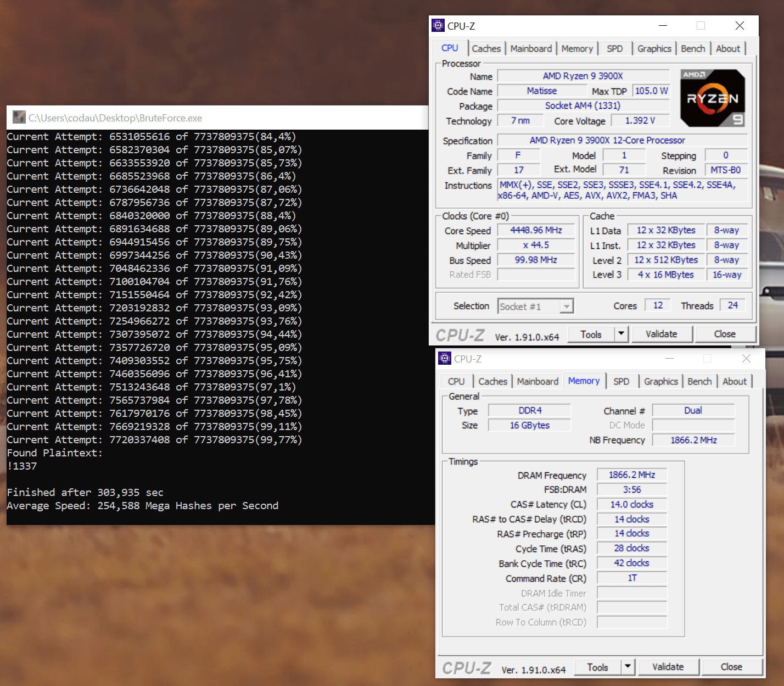Screen dimensions: 784x686
Task: Open the Caches tab in top CPU-Z window
Action: point(486,48)
